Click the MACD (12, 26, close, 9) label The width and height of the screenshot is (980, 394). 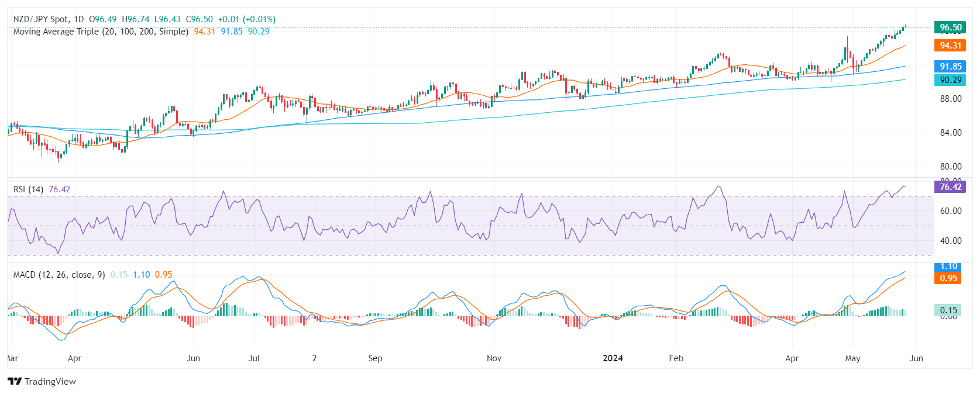point(59,275)
